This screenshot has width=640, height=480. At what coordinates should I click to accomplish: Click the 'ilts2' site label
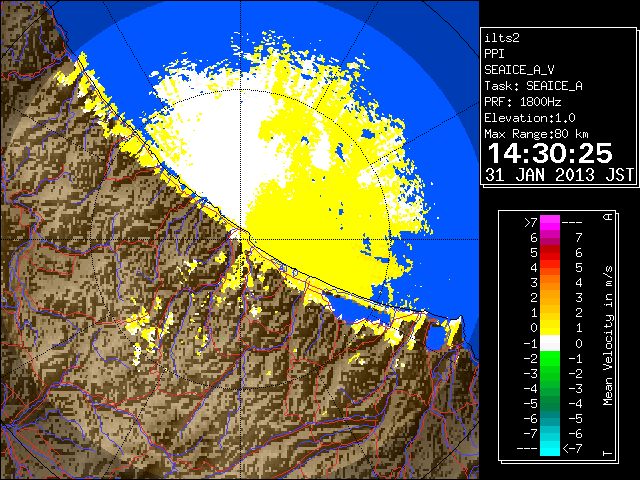502,38
